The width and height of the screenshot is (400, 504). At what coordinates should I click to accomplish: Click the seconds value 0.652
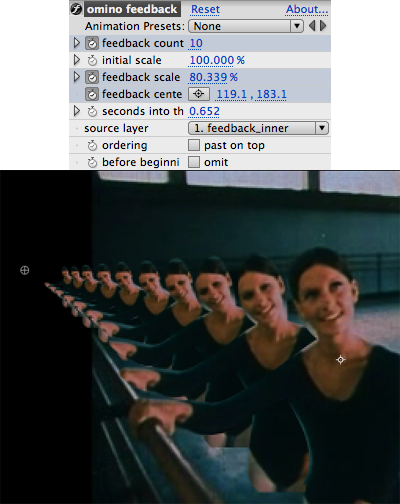coord(204,111)
